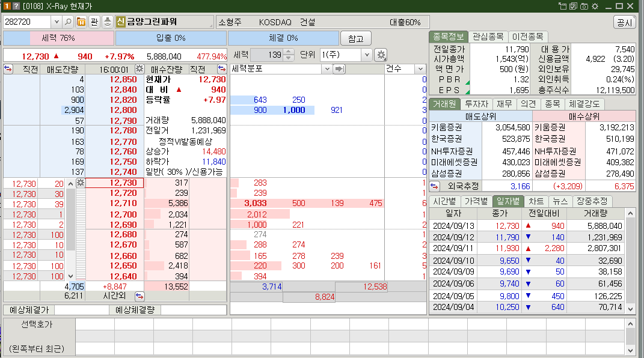Click the 세력 139 value field
The width and height of the screenshot is (644, 358).
267,55
